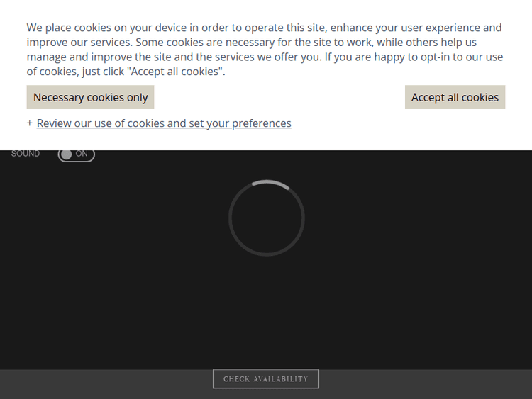
Task: Click the dark footer bar beside Check Availability
Action: [106, 383]
